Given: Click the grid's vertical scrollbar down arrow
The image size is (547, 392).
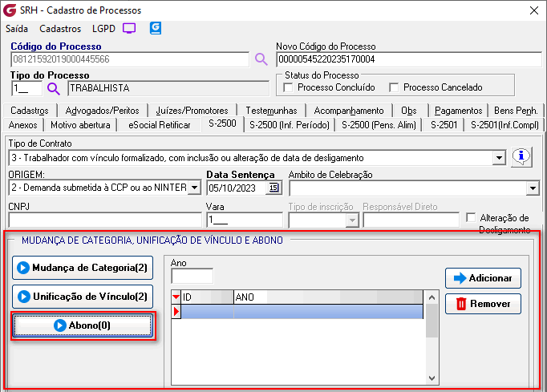Looking at the screenshot, I should (432, 378).
